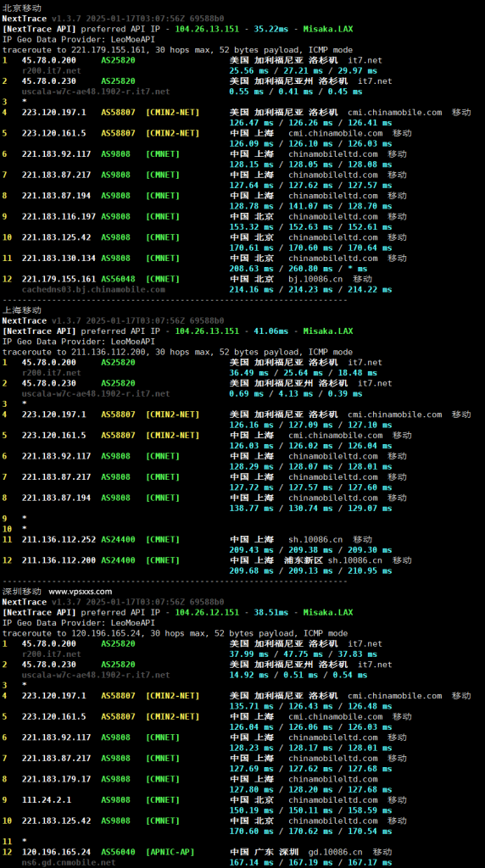
Task: Select hostname ns6.gd.cnmobile.net
Action: coord(69,862)
